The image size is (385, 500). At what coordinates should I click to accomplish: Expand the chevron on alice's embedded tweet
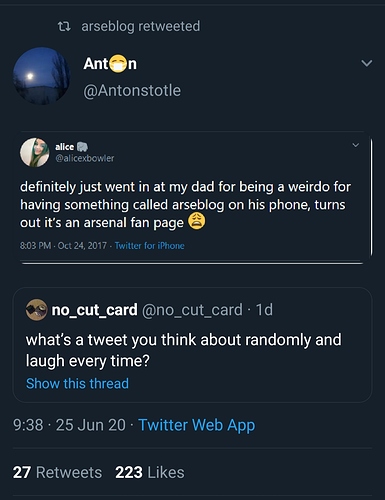click(356, 145)
